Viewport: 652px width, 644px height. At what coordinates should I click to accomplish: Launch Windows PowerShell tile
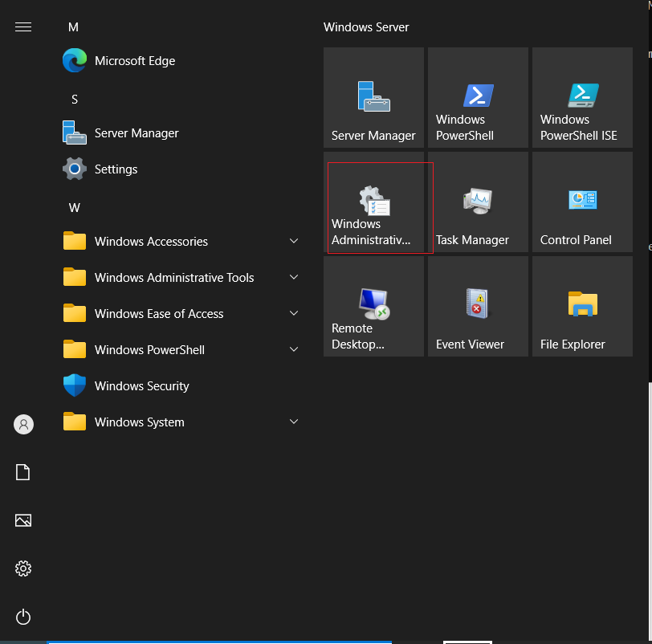(478, 97)
